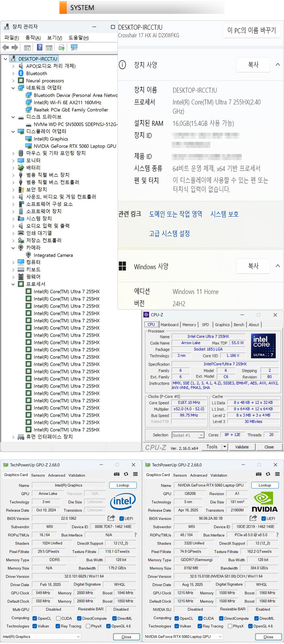
Task: Click the help icon in Device Manager toolbar
Action: click(x=39, y=48)
